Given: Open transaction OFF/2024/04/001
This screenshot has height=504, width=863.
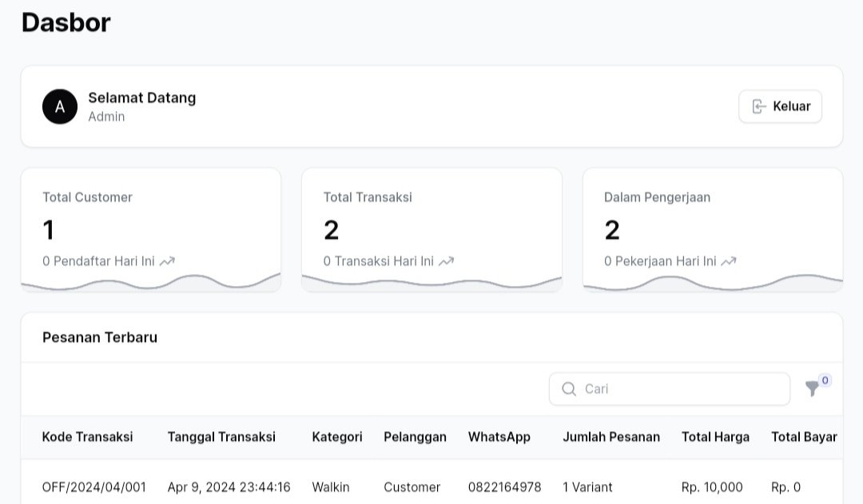Looking at the screenshot, I should tap(94, 487).
